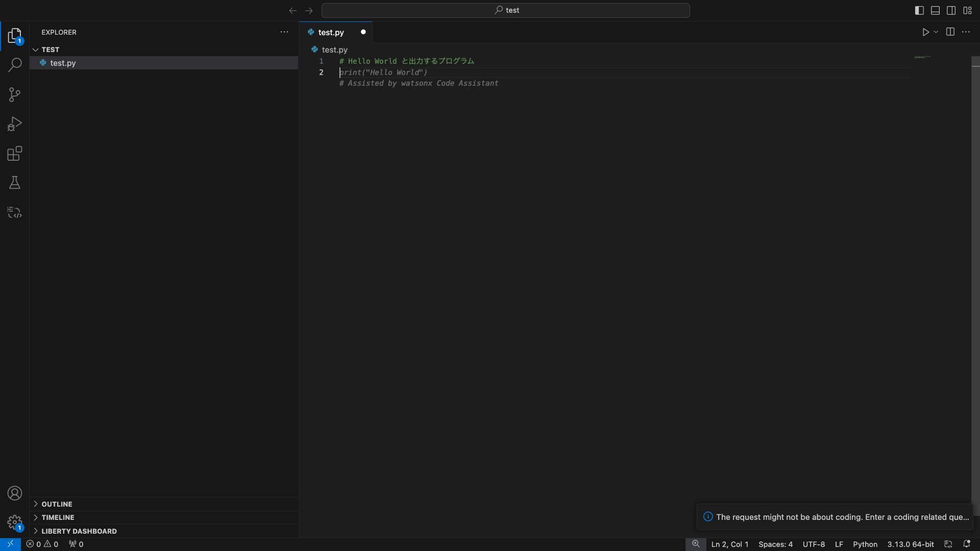Click Spaces: 4 indentation setting

(775, 544)
